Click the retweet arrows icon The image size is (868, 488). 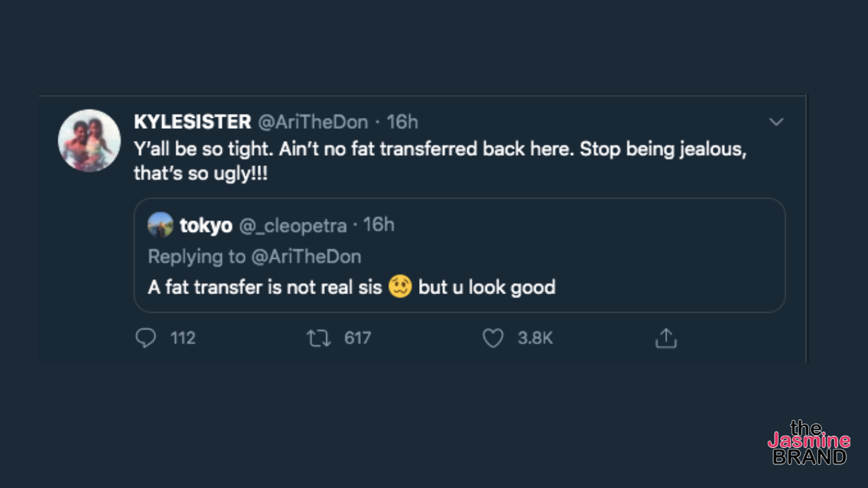pyautogui.click(x=319, y=338)
